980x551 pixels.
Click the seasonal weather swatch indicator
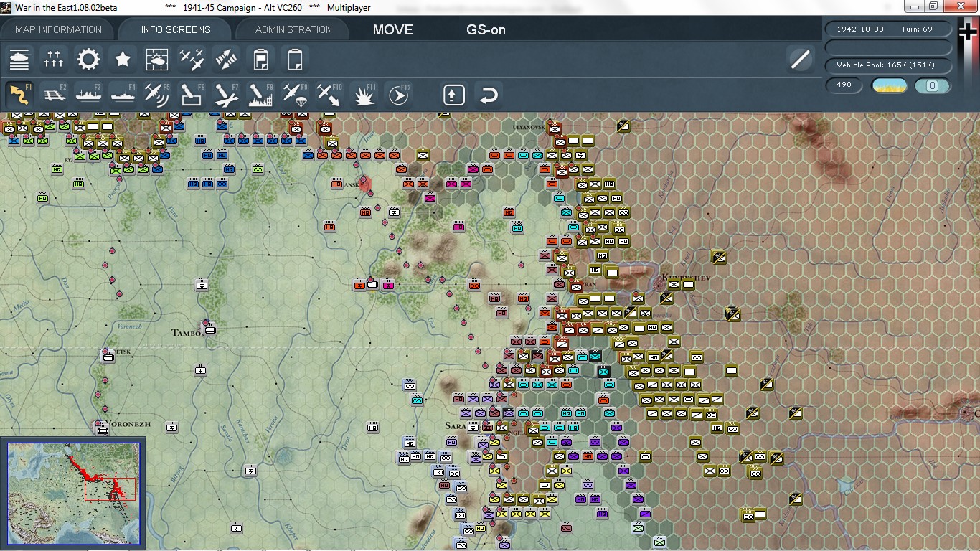pyautogui.click(x=890, y=85)
